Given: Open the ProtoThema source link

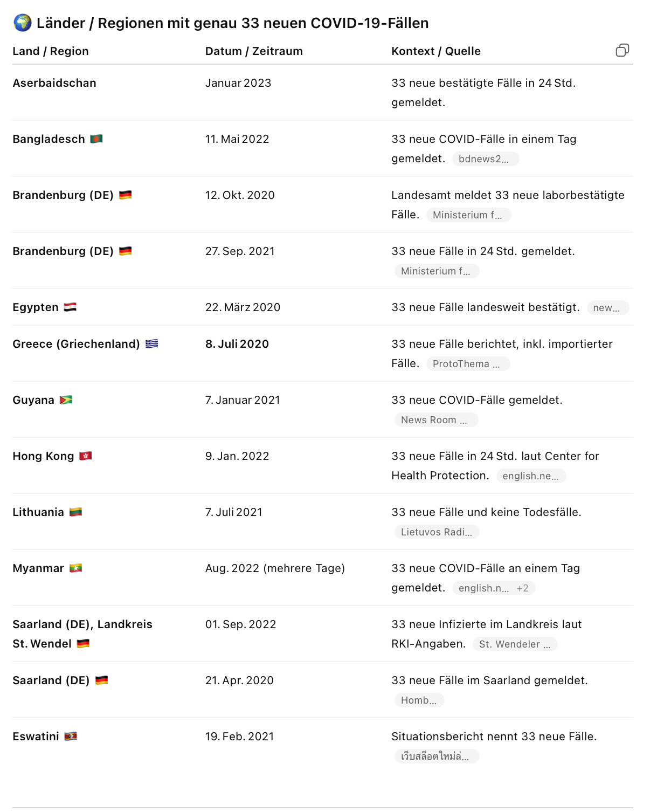Looking at the screenshot, I should pos(467,364).
